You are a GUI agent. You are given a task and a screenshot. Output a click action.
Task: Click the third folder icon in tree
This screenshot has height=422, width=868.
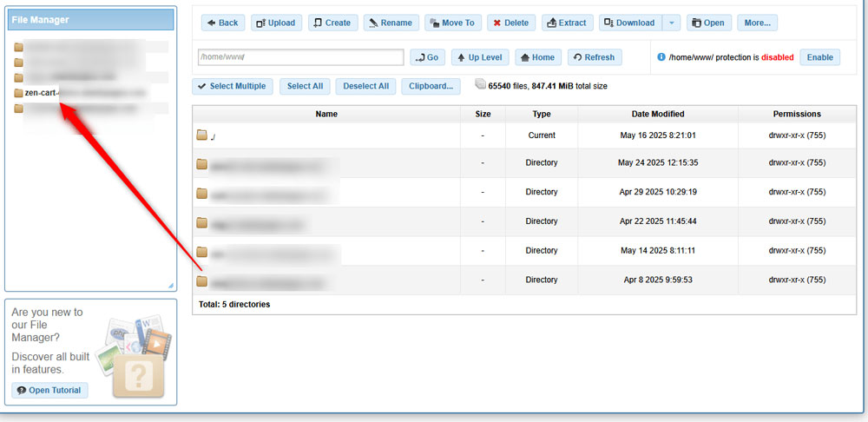(x=19, y=77)
